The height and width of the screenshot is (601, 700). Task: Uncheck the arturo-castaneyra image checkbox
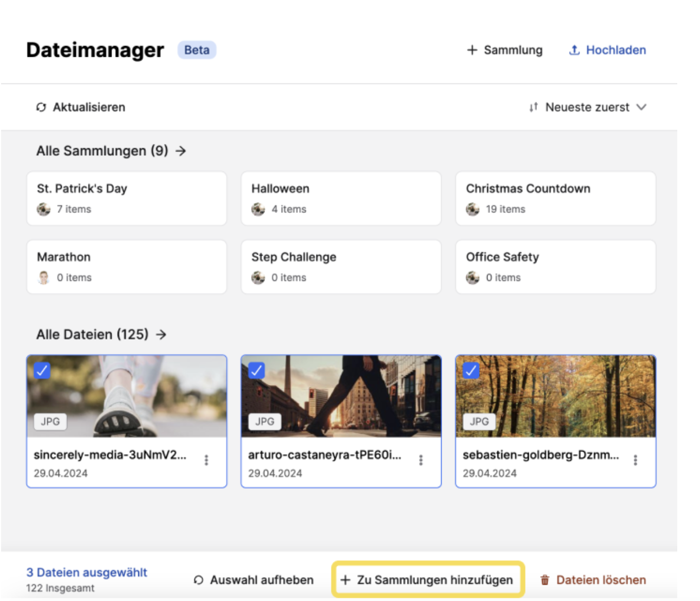click(256, 370)
